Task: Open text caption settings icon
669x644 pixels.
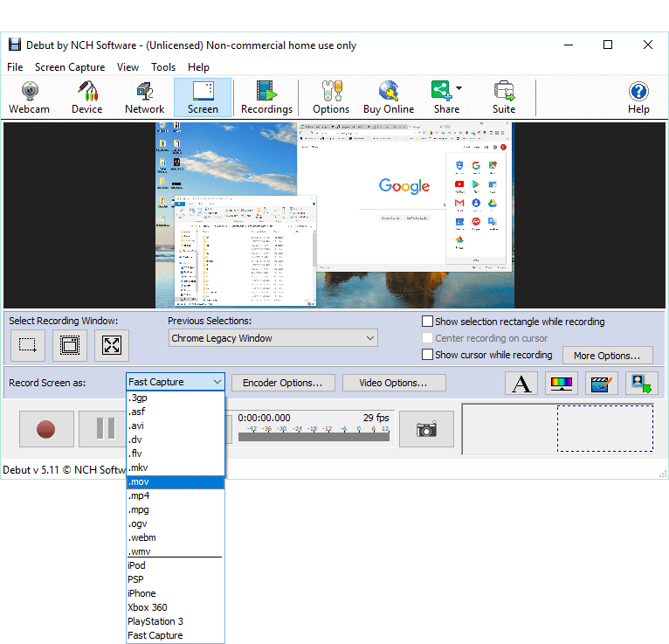Action: click(521, 384)
